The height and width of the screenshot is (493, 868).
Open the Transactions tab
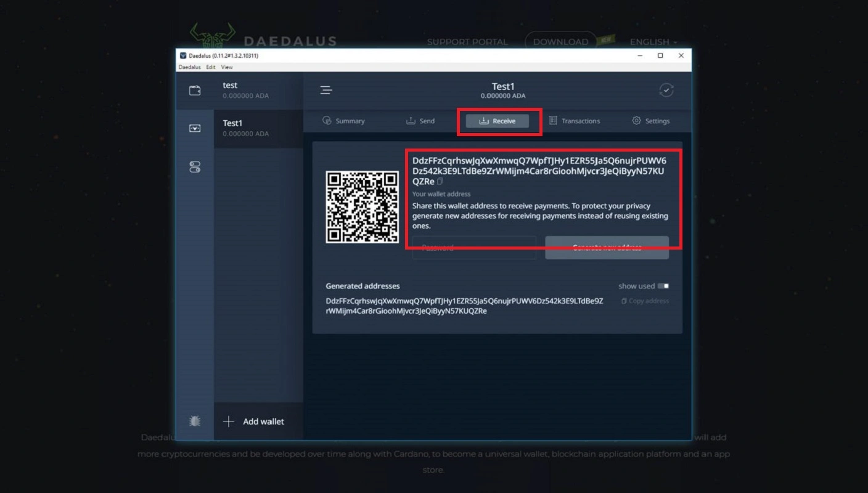point(574,121)
